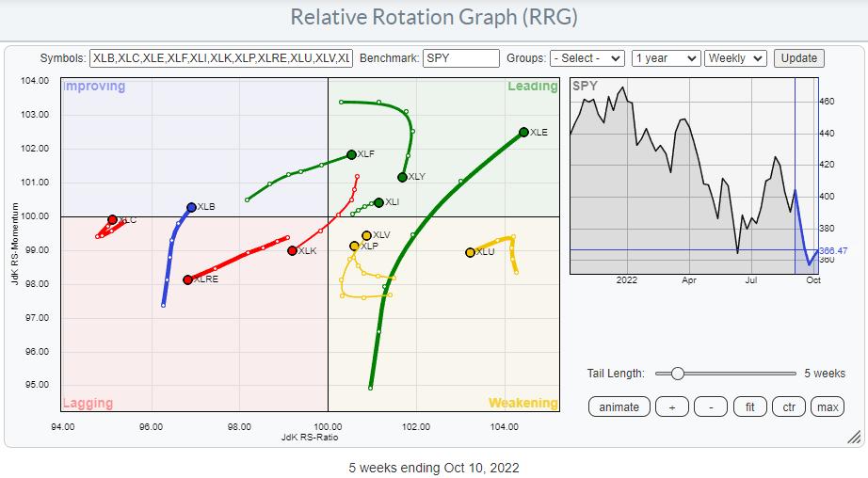Viewport: 868px width, 478px height.
Task: Select the XLY green marker dot
Action: point(402,177)
